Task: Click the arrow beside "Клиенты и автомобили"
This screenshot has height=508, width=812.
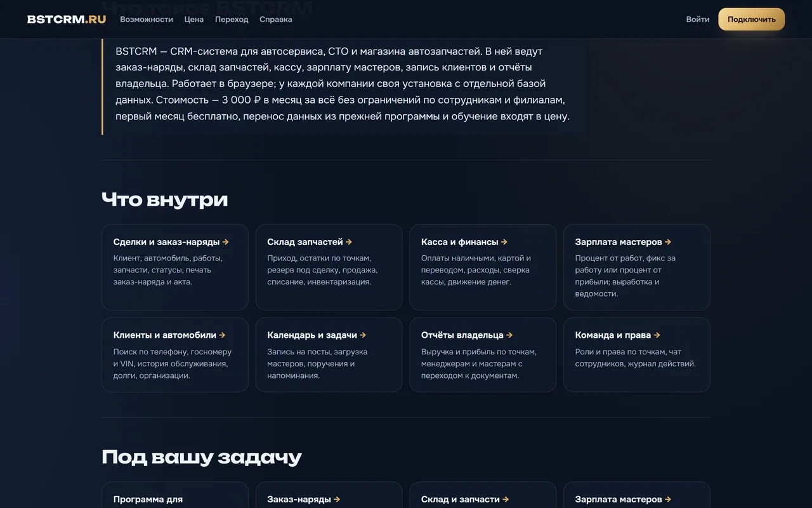Action: point(223,335)
